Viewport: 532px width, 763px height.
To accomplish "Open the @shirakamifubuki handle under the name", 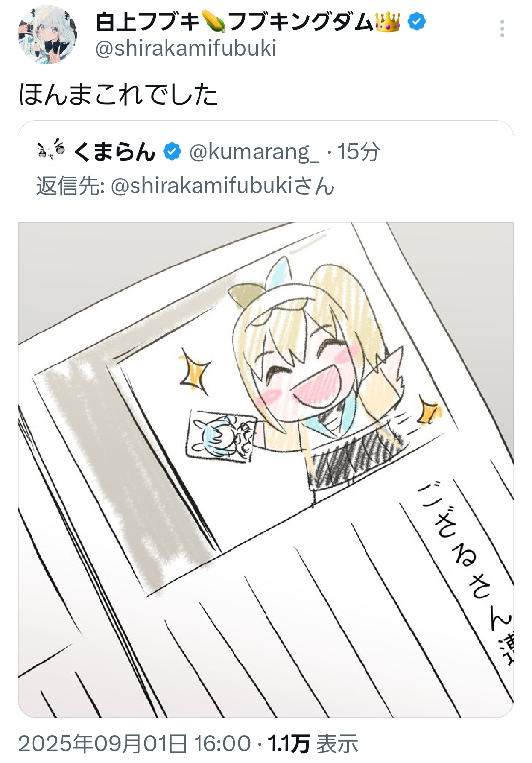I will pyautogui.click(x=185, y=49).
